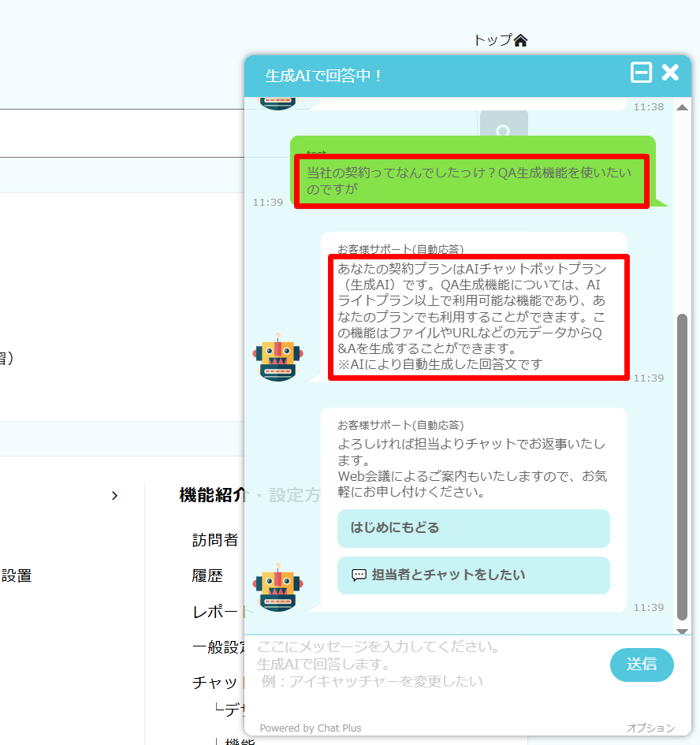Expand the chevron arrow in the left sidebar

(x=114, y=496)
